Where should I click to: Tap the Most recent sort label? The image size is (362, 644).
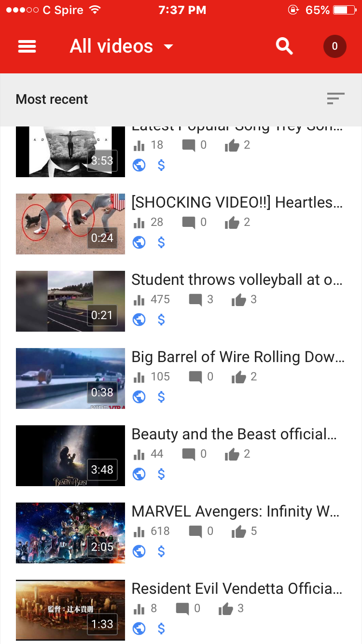click(x=52, y=99)
